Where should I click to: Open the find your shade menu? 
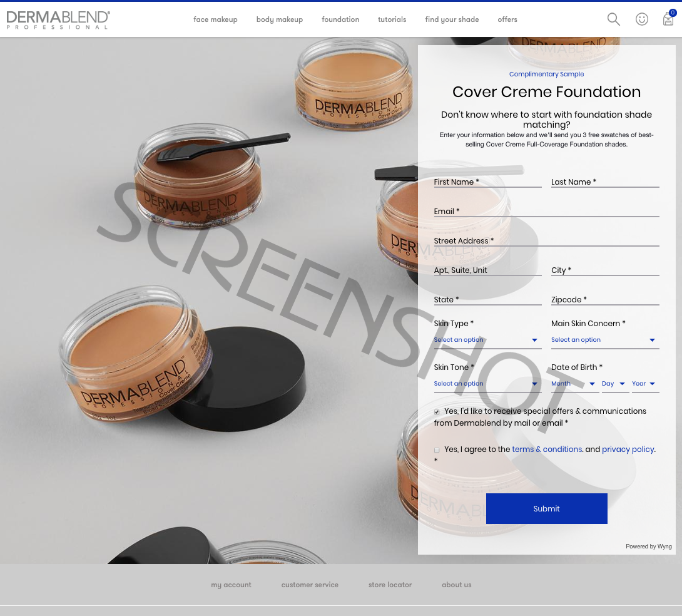(x=452, y=19)
